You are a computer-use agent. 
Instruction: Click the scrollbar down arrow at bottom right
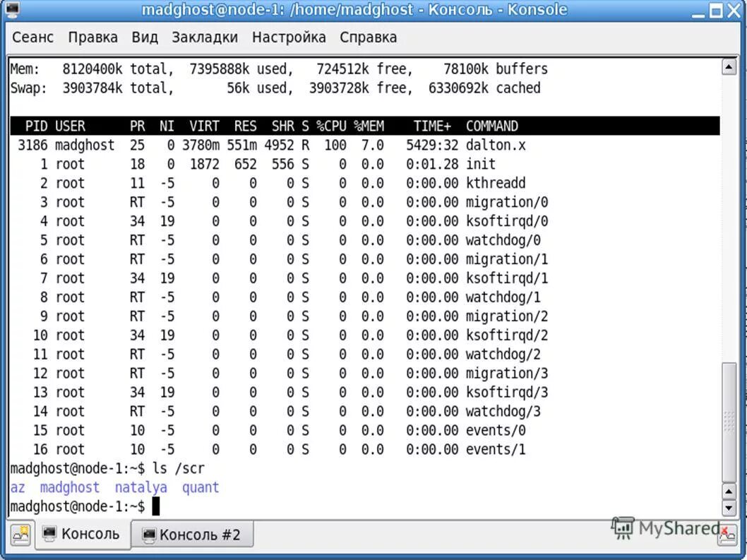click(x=729, y=506)
